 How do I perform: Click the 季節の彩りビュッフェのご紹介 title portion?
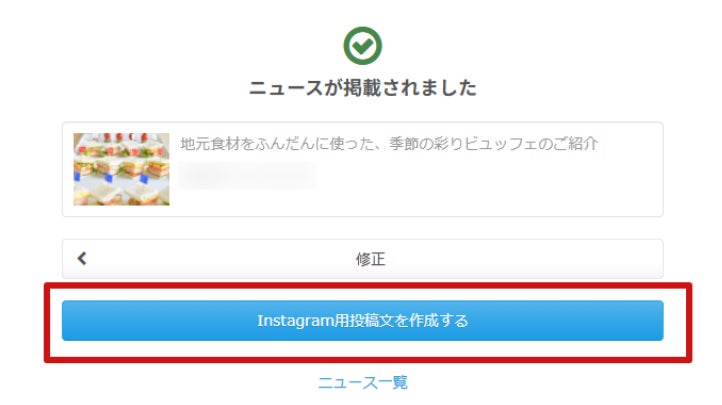point(494,144)
